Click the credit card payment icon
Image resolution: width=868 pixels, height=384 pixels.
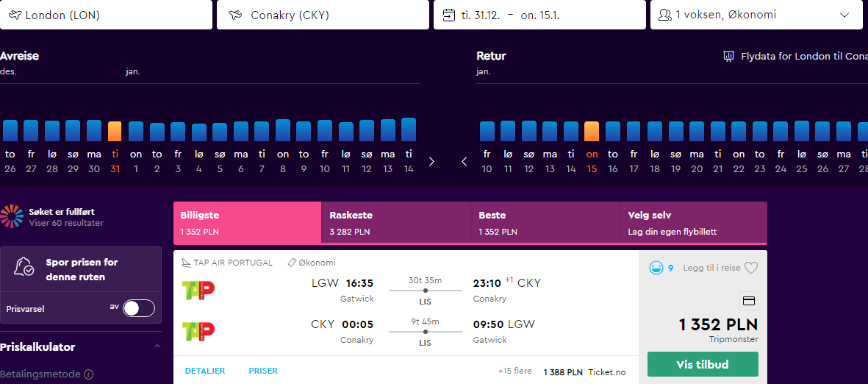748,301
